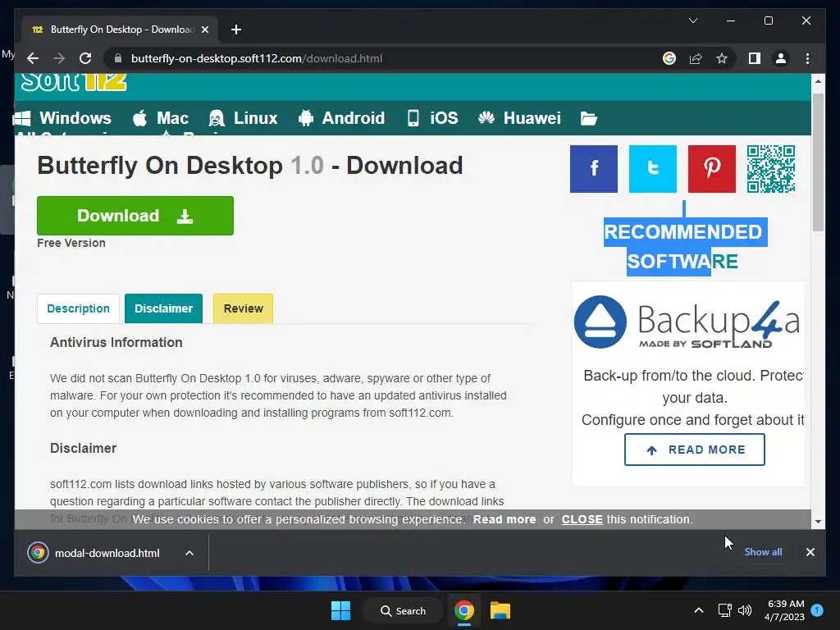The image size is (840, 630).
Task: Open taskbar Search box
Action: [403, 610]
